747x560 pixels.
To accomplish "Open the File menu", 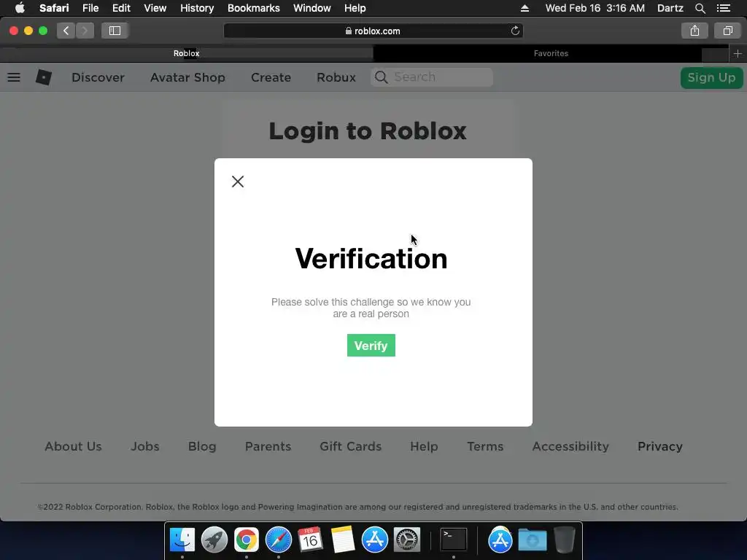I will (90, 8).
